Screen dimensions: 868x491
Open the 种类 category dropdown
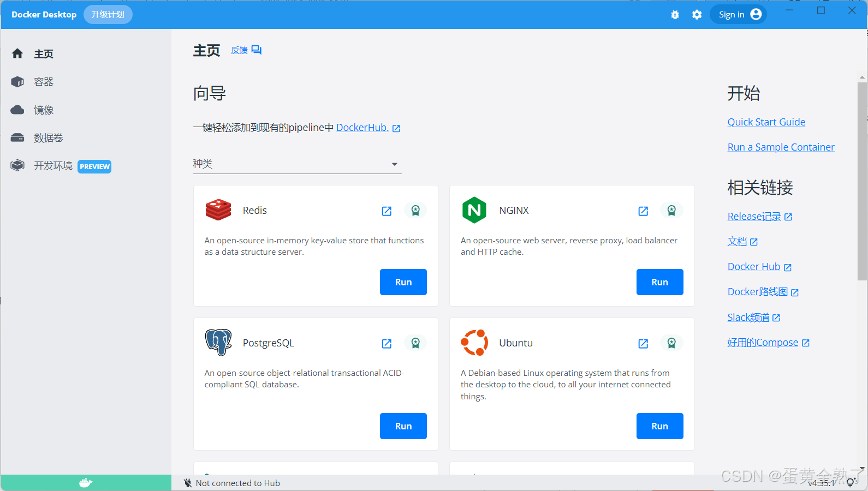297,164
